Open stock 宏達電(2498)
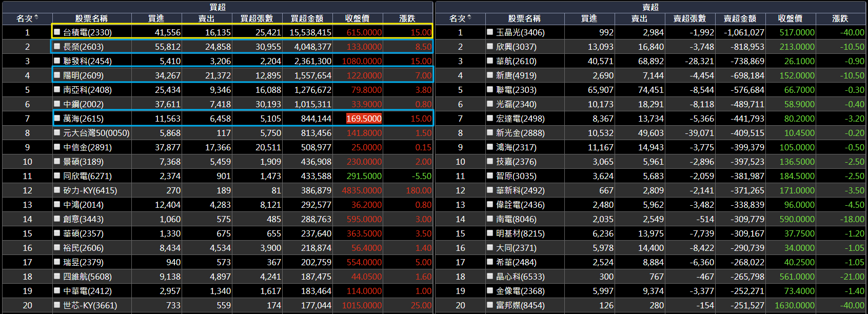 (520, 118)
